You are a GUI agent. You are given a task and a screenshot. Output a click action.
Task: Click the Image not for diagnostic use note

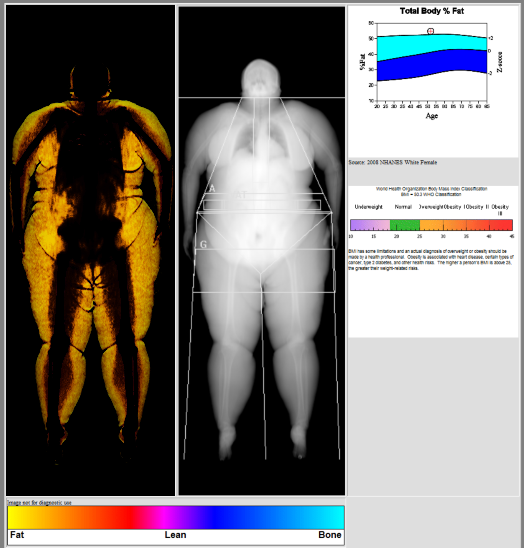[x=39, y=503]
